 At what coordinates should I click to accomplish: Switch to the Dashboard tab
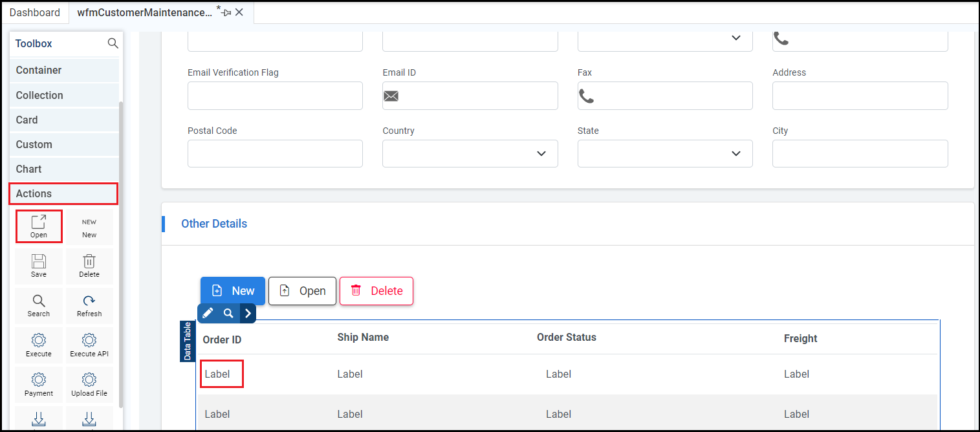[35, 12]
